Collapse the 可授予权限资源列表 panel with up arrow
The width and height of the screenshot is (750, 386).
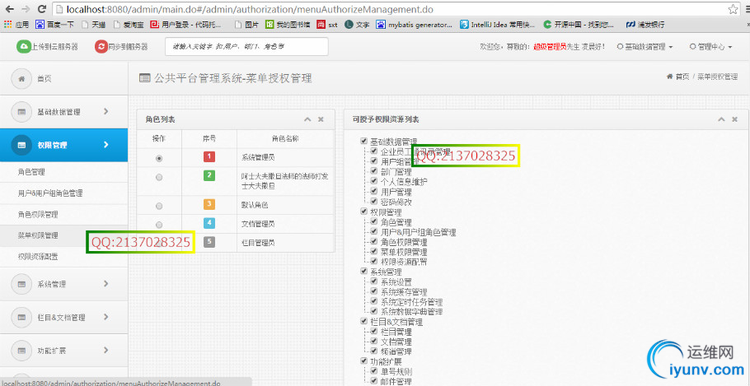click(721, 120)
